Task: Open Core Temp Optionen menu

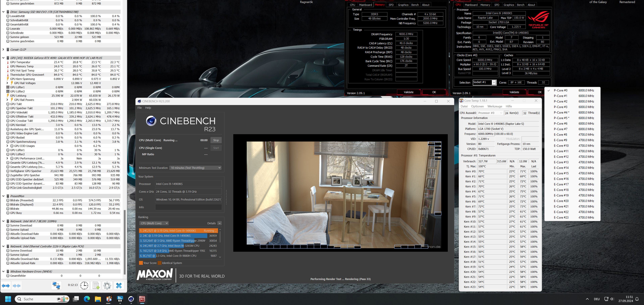Action: 477,106
